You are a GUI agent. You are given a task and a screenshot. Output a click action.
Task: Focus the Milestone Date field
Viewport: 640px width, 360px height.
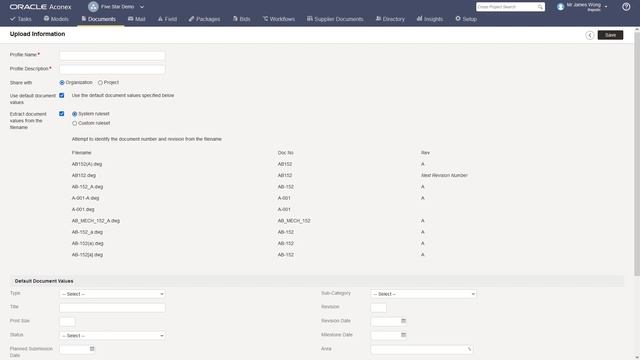click(385, 336)
